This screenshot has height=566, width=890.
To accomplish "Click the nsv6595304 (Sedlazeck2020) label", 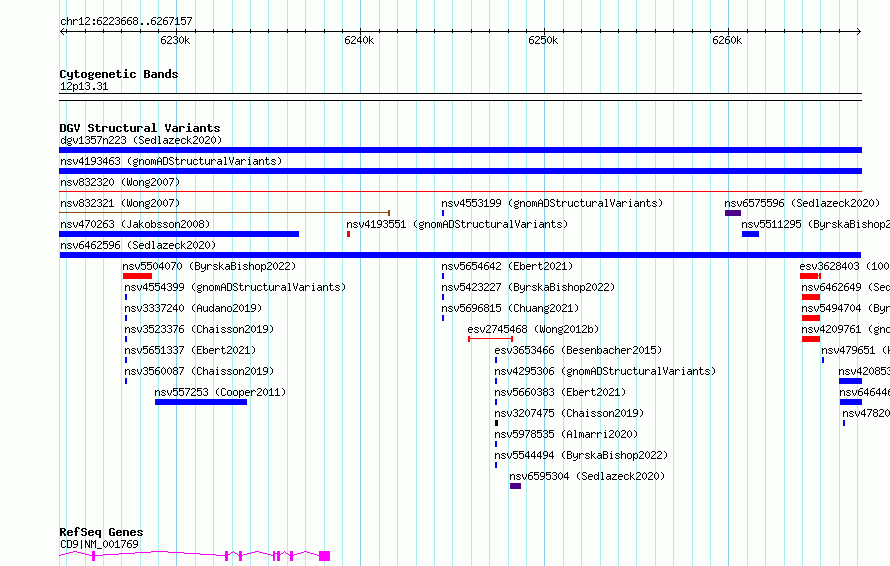I will click(587, 476).
